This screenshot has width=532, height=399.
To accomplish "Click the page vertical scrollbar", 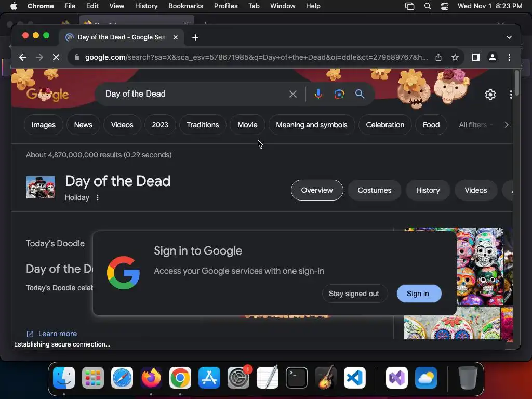I will (516, 84).
